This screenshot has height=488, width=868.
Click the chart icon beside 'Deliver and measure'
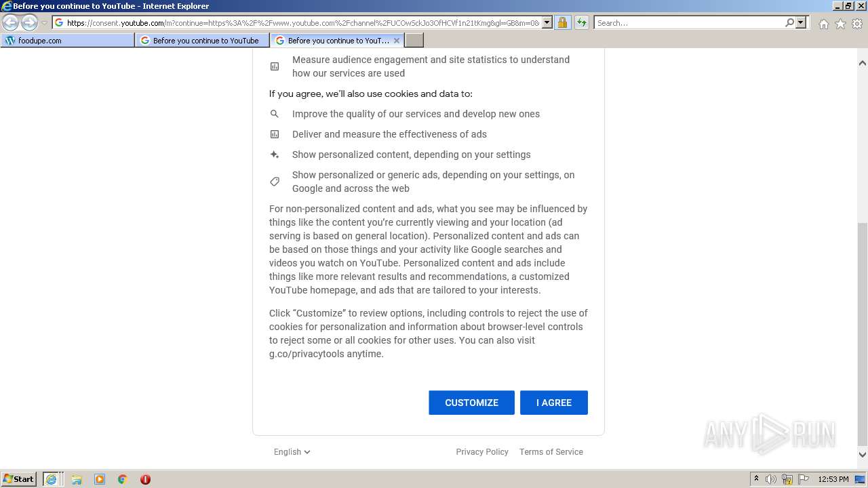pos(275,134)
